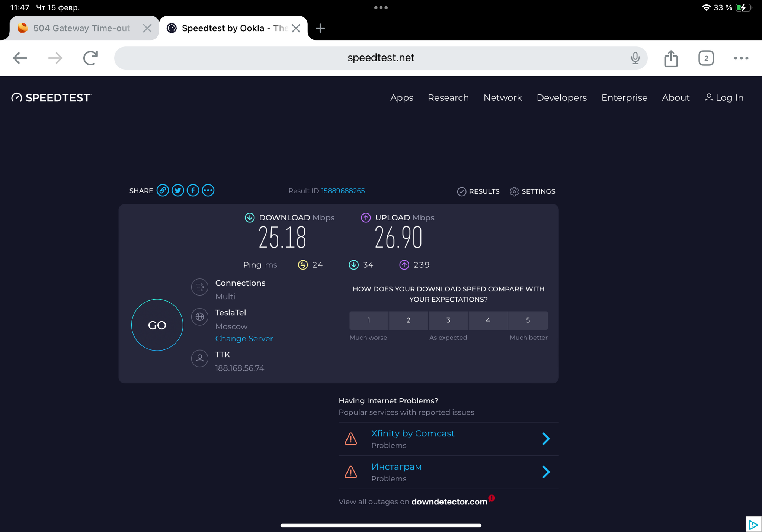Click the Change Server link

coord(244,338)
